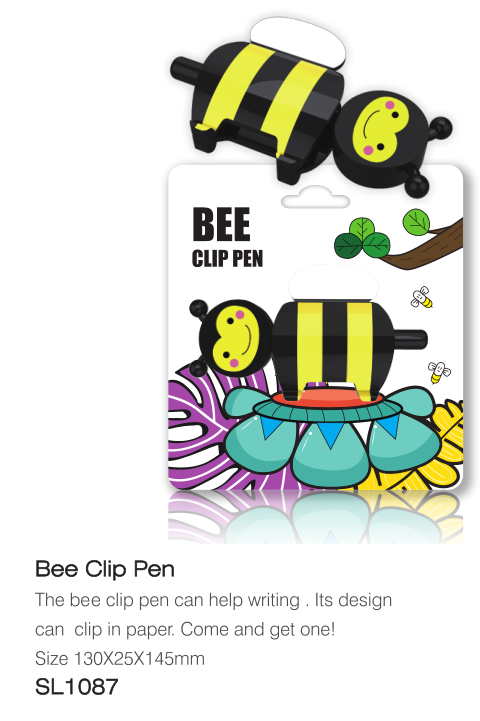Click the CLIP PEN text on package
Viewport: 480px width, 721px height.
[x=227, y=258]
